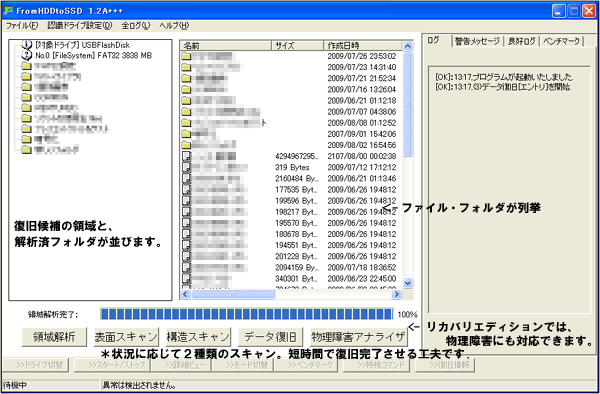
Task: Click the >>ベンチマーク bottom toolbar button
Action: pos(306,365)
